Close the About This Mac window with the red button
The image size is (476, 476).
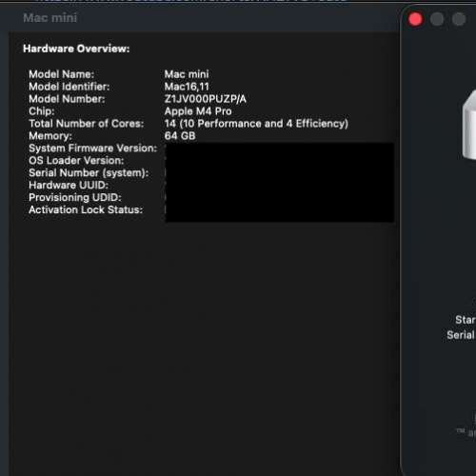(x=415, y=19)
